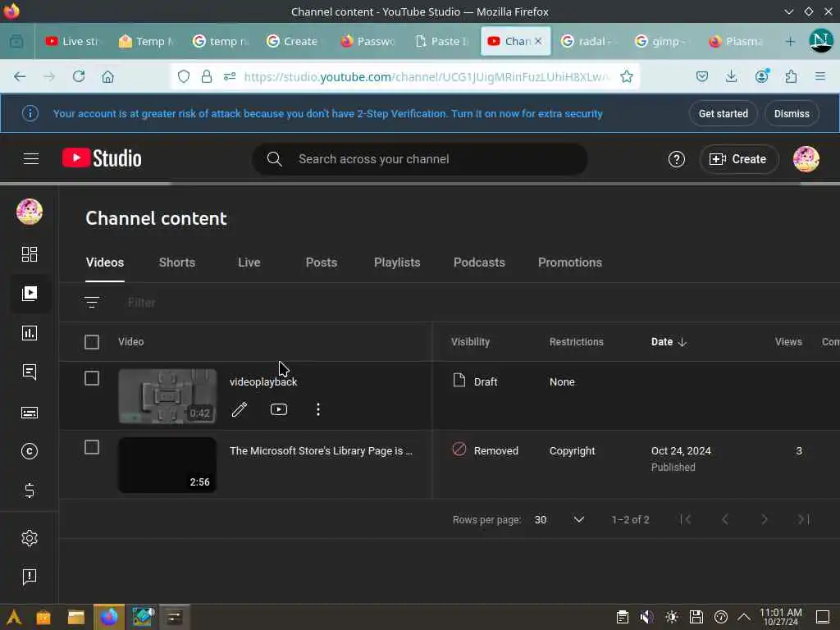Close the Channel content browser tab

tap(538, 41)
